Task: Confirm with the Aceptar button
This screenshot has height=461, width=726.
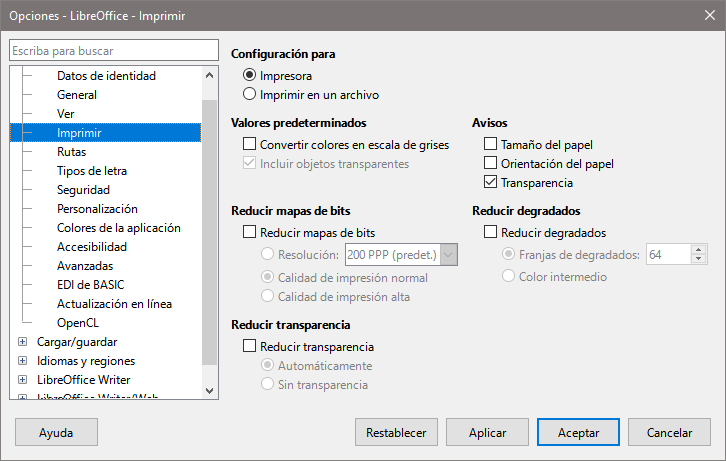Action: [x=578, y=432]
